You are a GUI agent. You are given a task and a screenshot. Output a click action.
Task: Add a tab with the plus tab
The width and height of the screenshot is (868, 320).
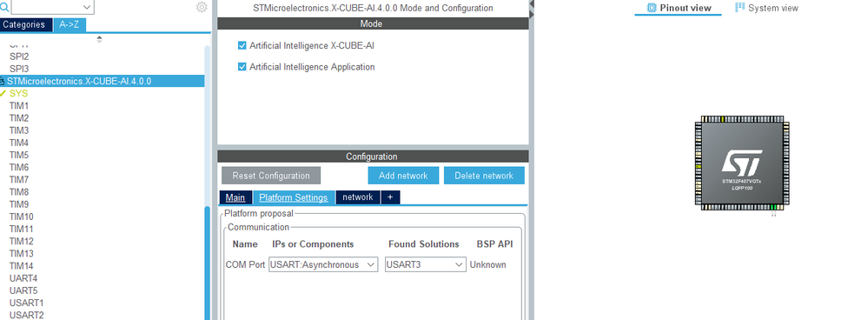point(390,197)
